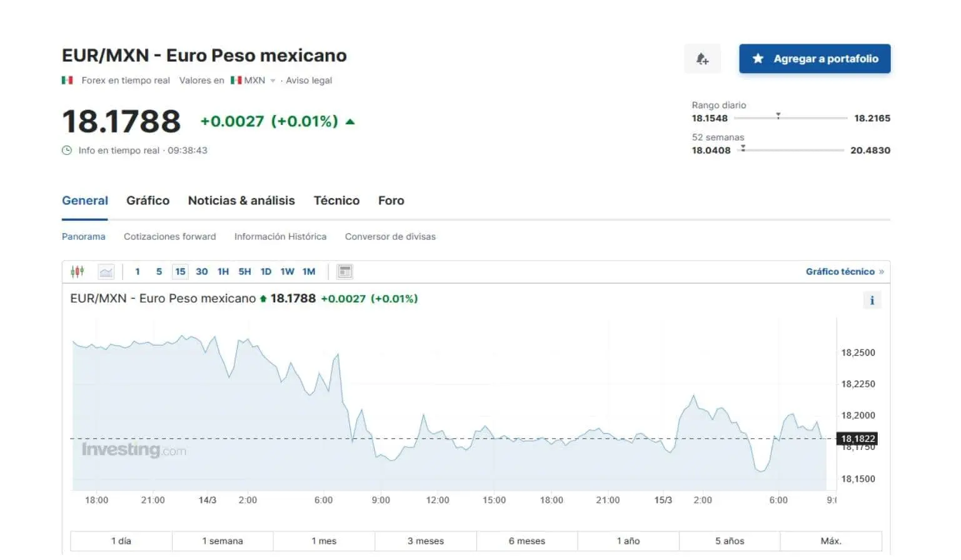The width and height of the screenshot is (961, 560).
Task: Click the 14/3 date label on chart axis
Action: [x=208, y=501]
